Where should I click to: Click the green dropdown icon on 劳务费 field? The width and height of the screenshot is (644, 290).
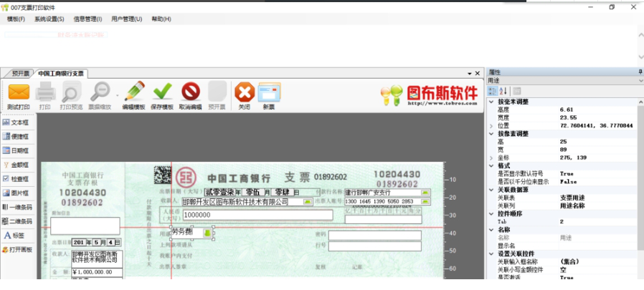(207, 233)
